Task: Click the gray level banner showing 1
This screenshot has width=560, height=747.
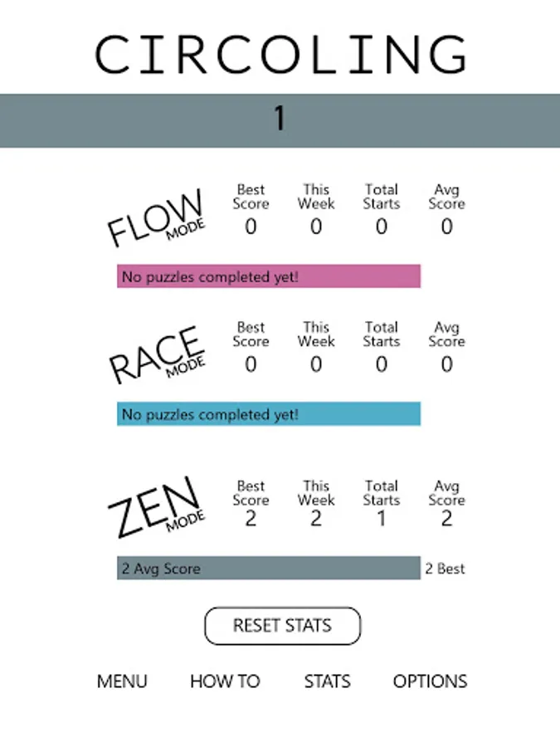Action: click(280, 120)
